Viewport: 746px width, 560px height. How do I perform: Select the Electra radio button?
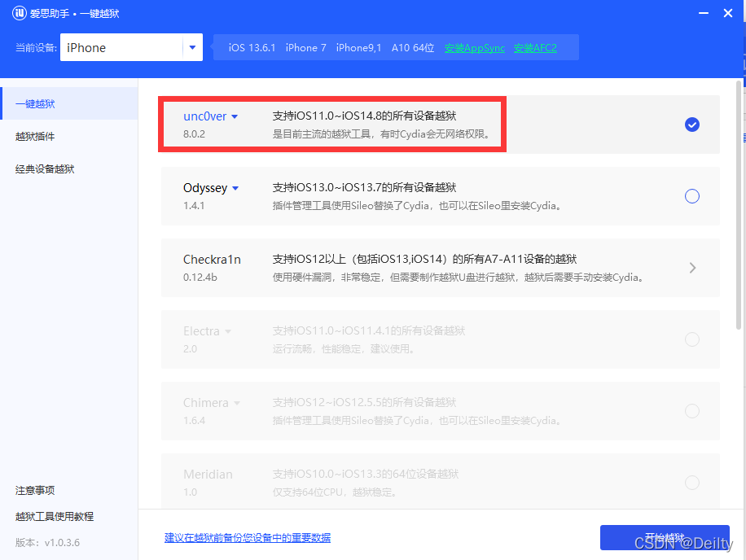[x=691, y=339]
